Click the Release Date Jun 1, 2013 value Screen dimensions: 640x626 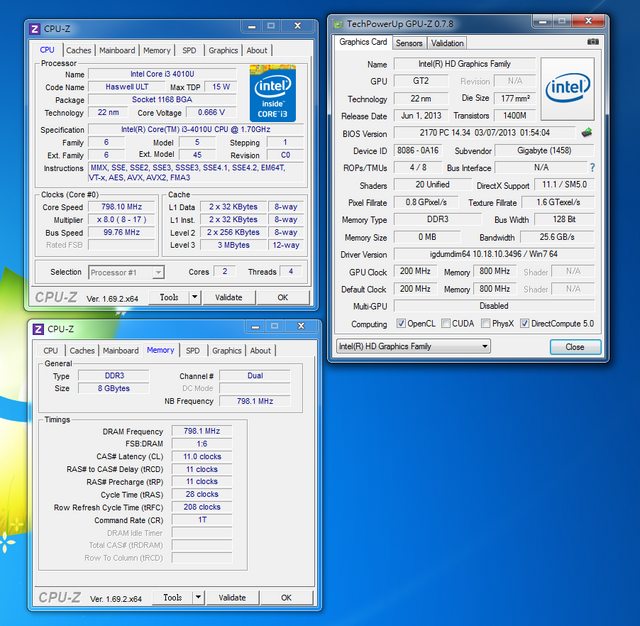(x=421, y=115)
